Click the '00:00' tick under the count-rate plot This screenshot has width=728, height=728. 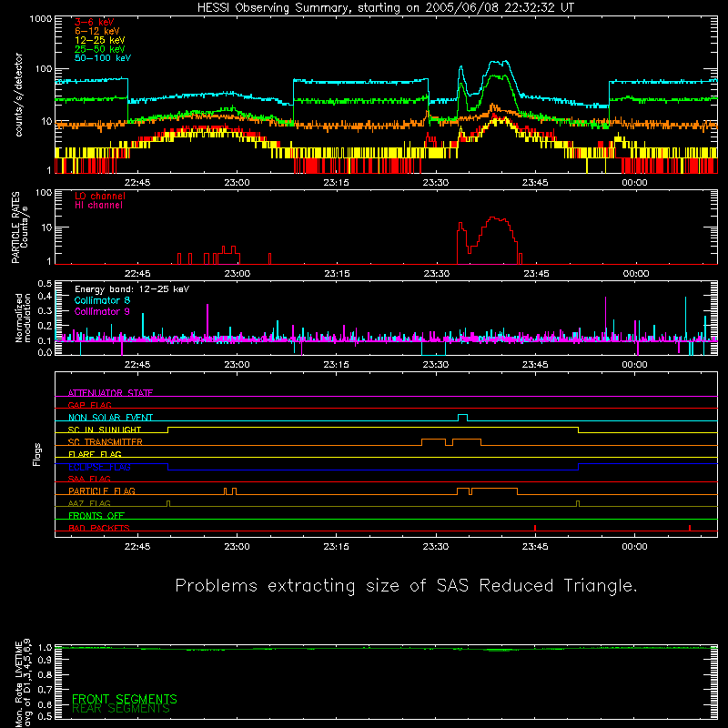pyautogui.click(x=634, y=183)
